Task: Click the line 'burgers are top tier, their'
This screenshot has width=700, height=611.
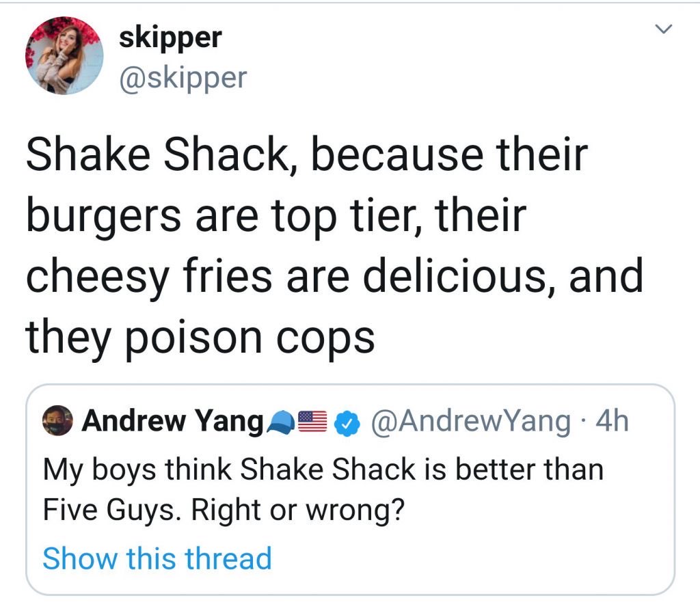Action: tap(276, 217)
